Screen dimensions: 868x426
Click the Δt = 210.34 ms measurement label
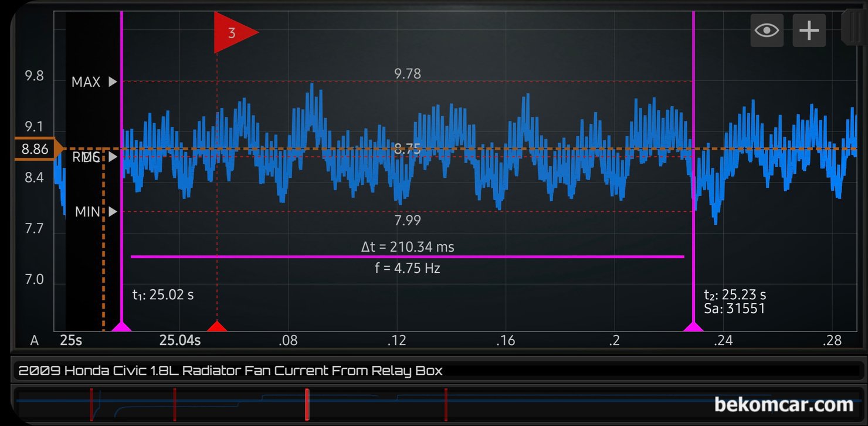click(x=408, y=247)
